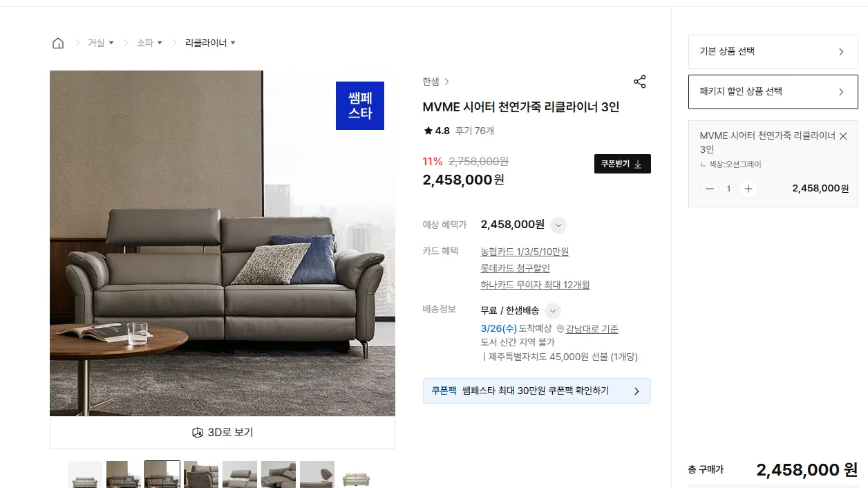The width and height of the screenshot is (868, 488).
Task: Open 기본 상품 선택 option panel
Action: pyautogui.click(x=773, y=52)
